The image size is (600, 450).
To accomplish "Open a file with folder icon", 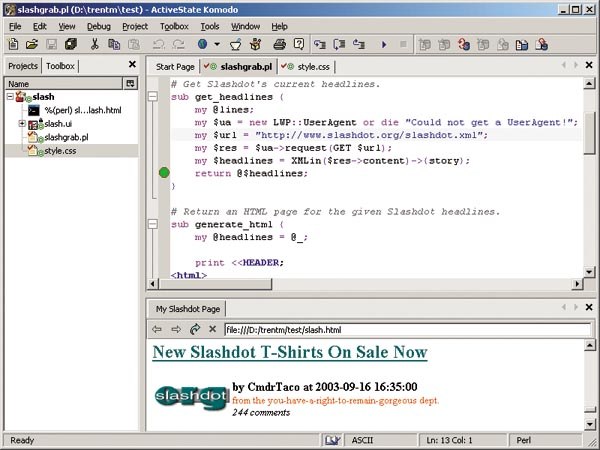I will coord(32,44).
